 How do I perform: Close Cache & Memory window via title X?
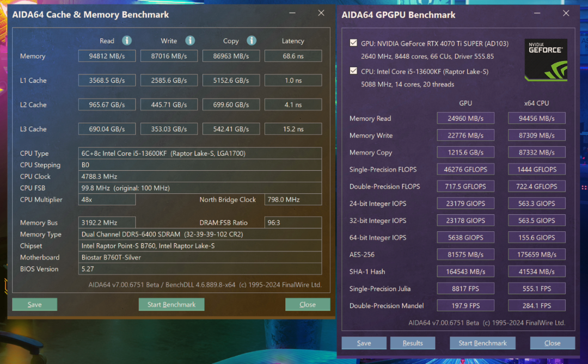coord(321,13)
